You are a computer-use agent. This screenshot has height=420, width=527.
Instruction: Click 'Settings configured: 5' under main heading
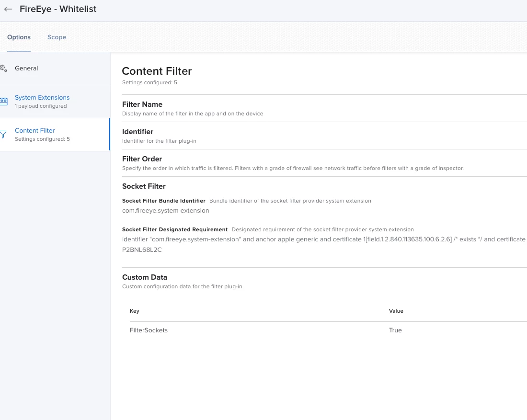coord(149,83)
